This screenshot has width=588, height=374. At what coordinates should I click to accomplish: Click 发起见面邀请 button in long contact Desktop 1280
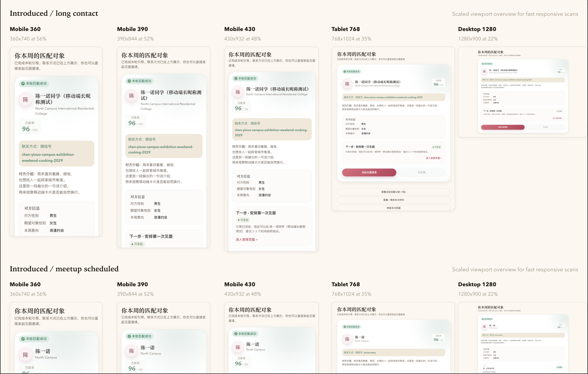503,127
